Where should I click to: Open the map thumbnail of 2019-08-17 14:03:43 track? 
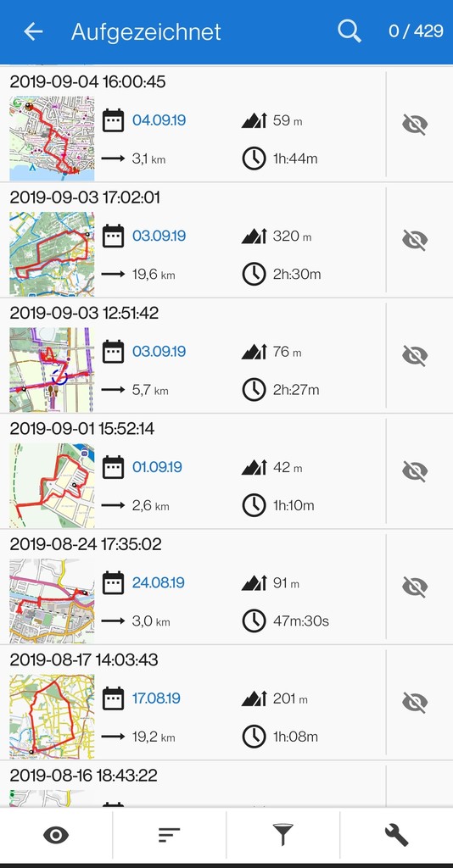coord(52,716)
